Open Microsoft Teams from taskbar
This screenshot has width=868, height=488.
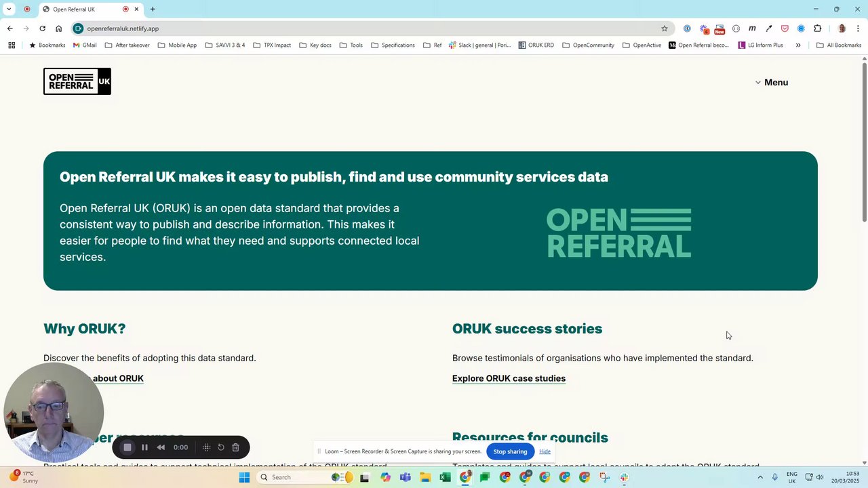pyautogui.click(x=406, y=477)
